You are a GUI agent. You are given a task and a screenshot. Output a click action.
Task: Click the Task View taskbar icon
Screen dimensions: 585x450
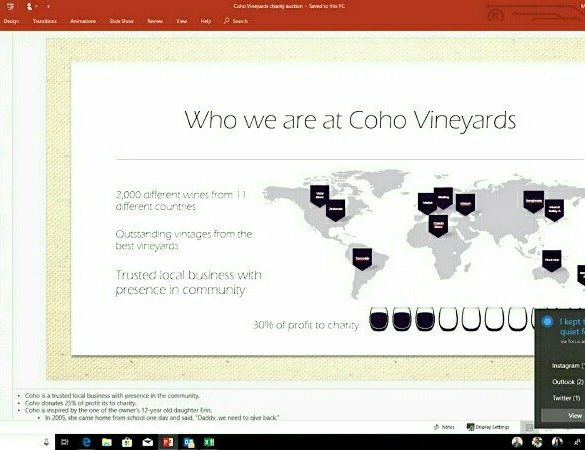tap(65, 442)
